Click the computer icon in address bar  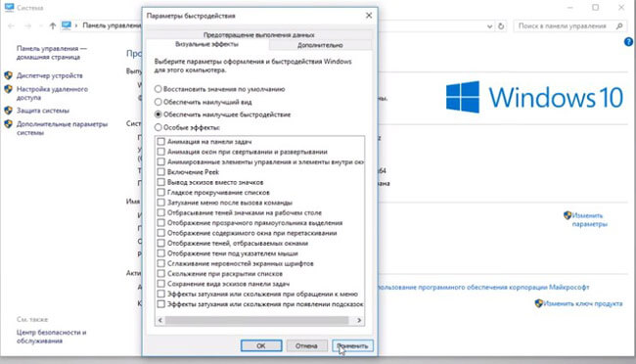point(67,25)
